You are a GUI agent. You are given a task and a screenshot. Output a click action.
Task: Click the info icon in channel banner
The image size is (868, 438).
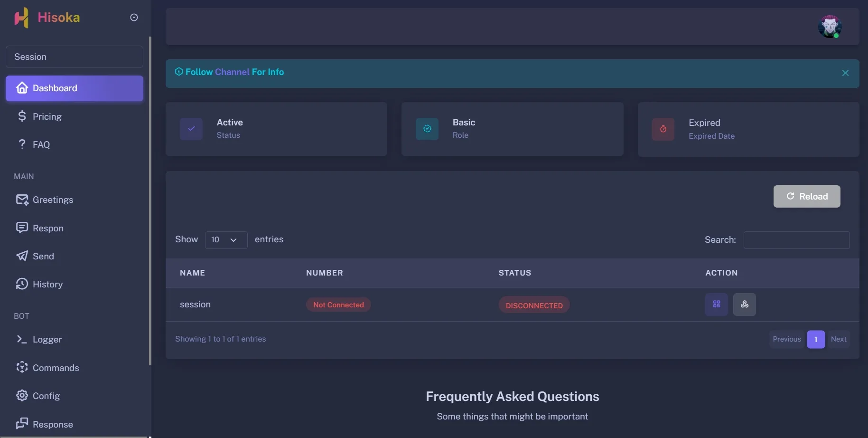click(x=179, y=72)
